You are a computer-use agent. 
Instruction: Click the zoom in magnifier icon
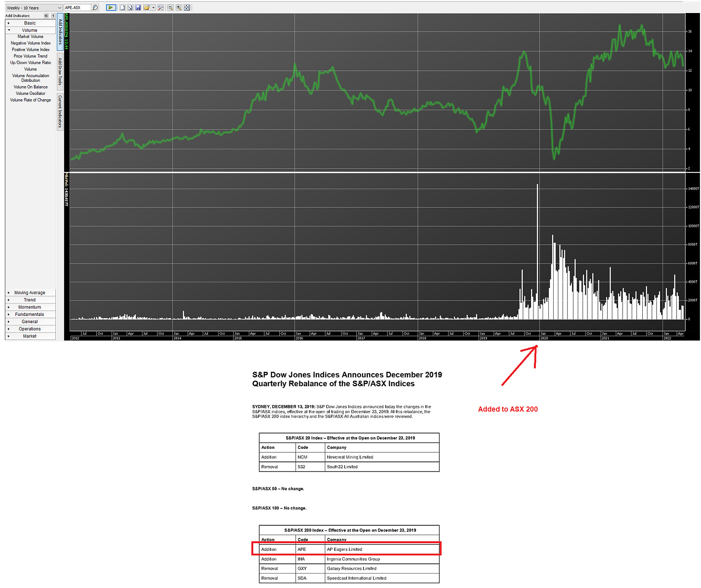coord(179,8)
